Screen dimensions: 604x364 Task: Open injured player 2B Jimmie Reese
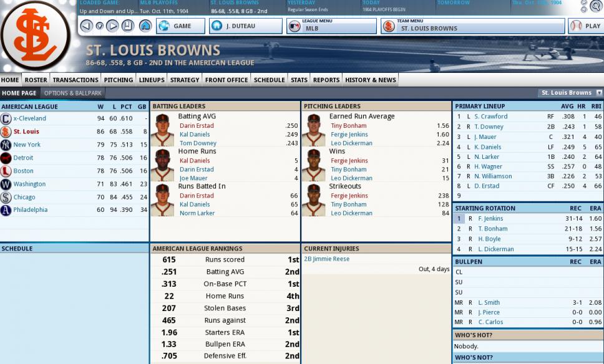[x=327, y=259]
